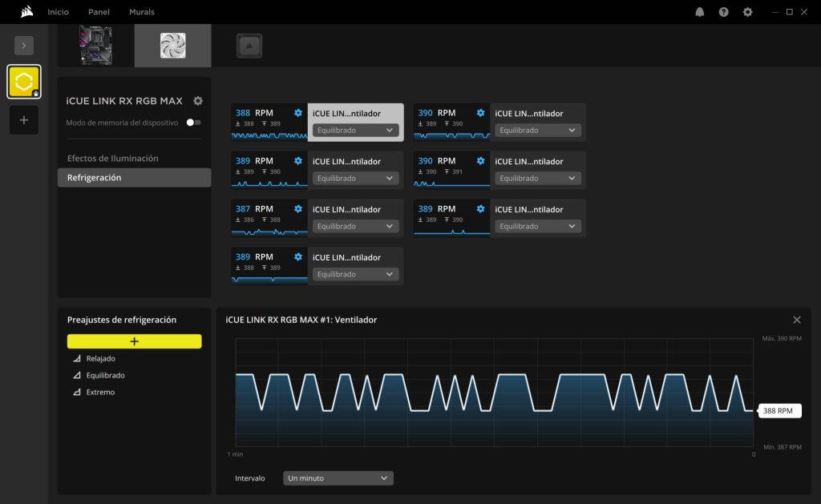The height and width of the screenshot is (504, 821).
Task: Click the Corsair sails logo
Action: (26, 11)
